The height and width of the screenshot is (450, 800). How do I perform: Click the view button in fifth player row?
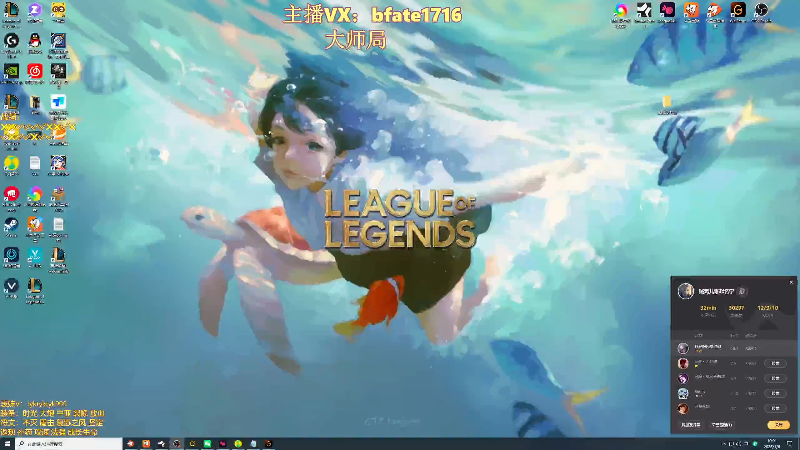[x=775, y=408]
